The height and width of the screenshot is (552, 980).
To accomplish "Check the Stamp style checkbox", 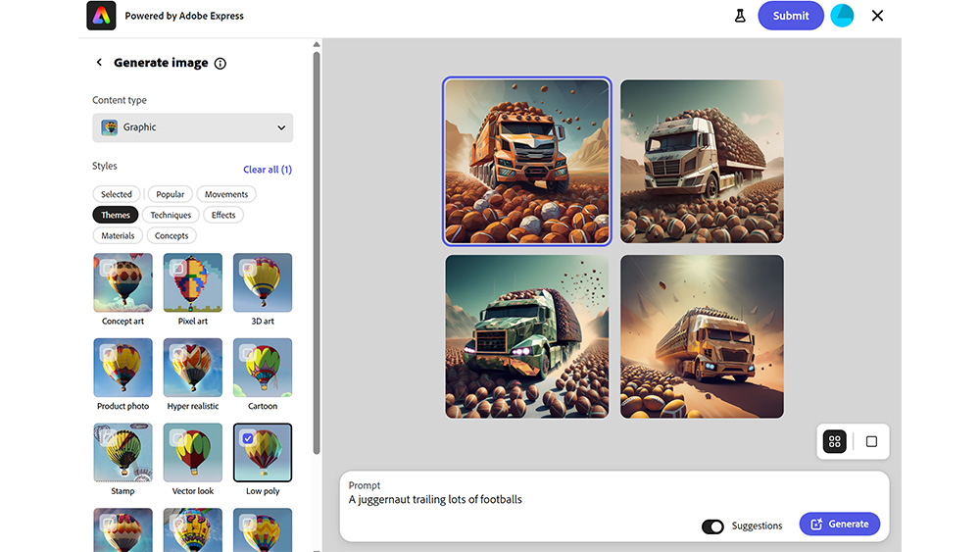I will click(x=108, y=438).
